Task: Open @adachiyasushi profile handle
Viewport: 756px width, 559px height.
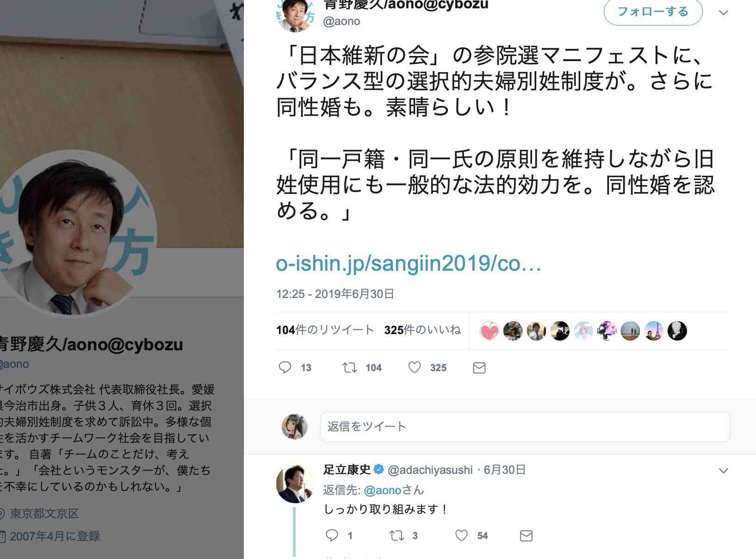Action: (x=430, y=470)
